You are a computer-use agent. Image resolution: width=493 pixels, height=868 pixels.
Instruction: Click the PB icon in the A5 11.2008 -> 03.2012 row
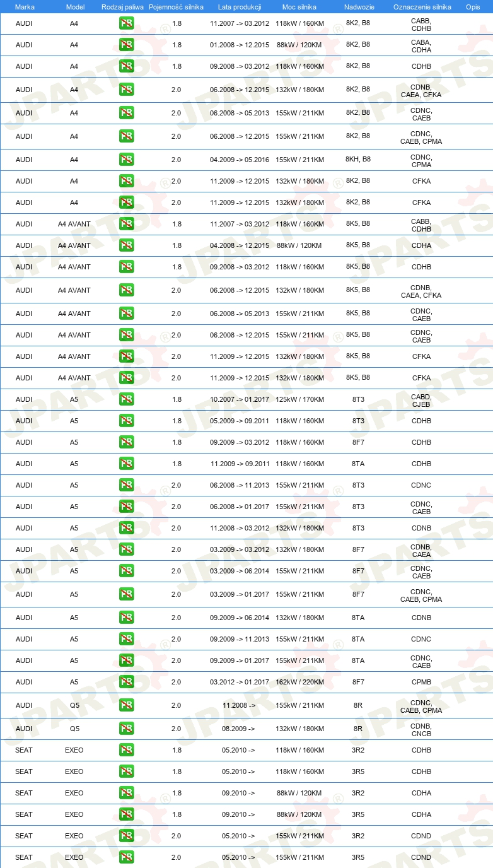click(127, 528)
